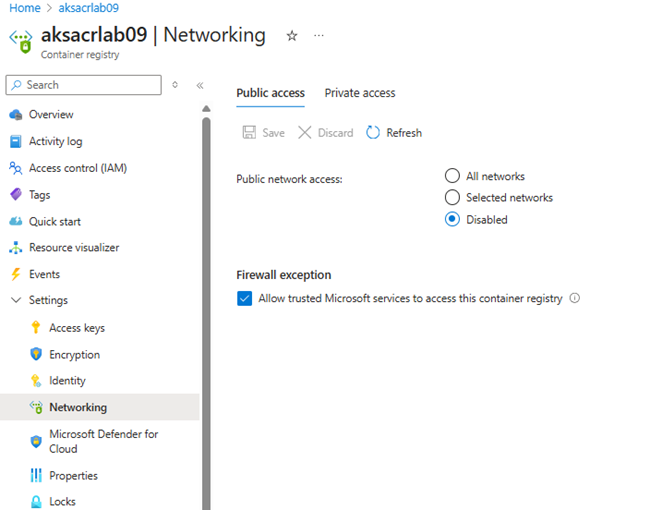Click the Encryption shield icon
The width and height of the screenshot is (650, 510).
[x=36, y=354]
